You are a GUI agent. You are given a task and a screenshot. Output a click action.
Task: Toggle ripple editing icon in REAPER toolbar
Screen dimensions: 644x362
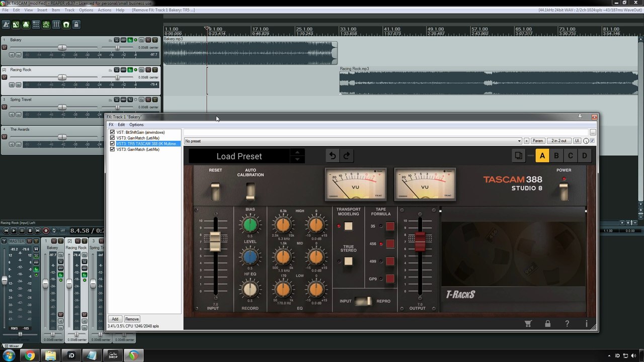tap(36, 24)
